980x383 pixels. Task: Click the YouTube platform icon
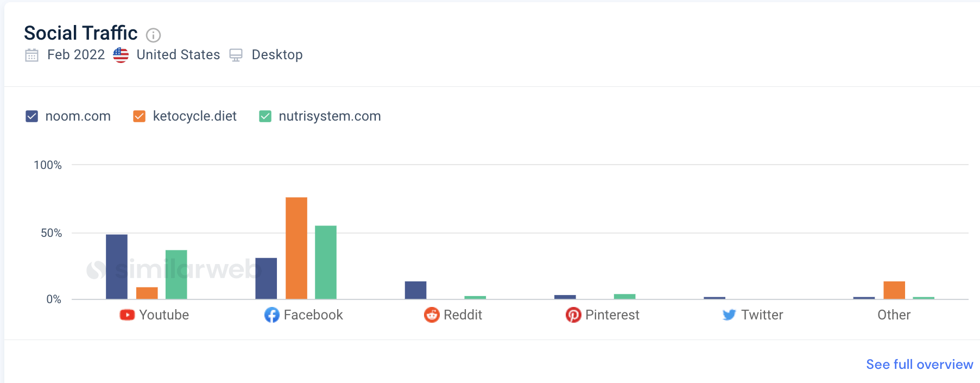point(127,315)
